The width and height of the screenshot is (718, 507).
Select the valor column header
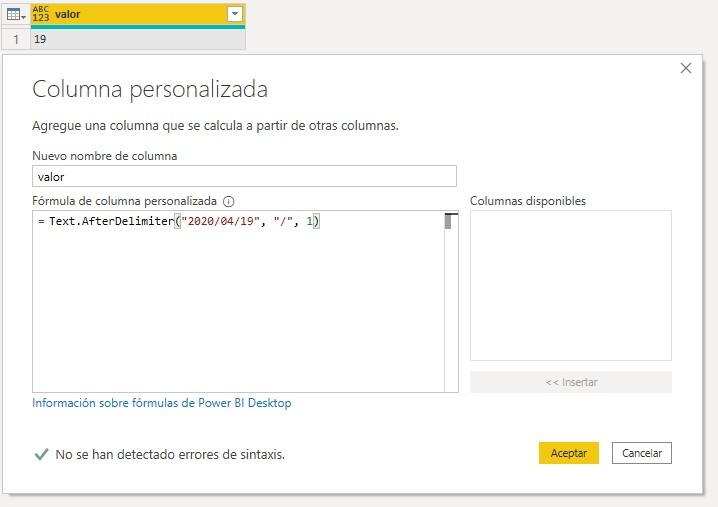pos(130,14)
